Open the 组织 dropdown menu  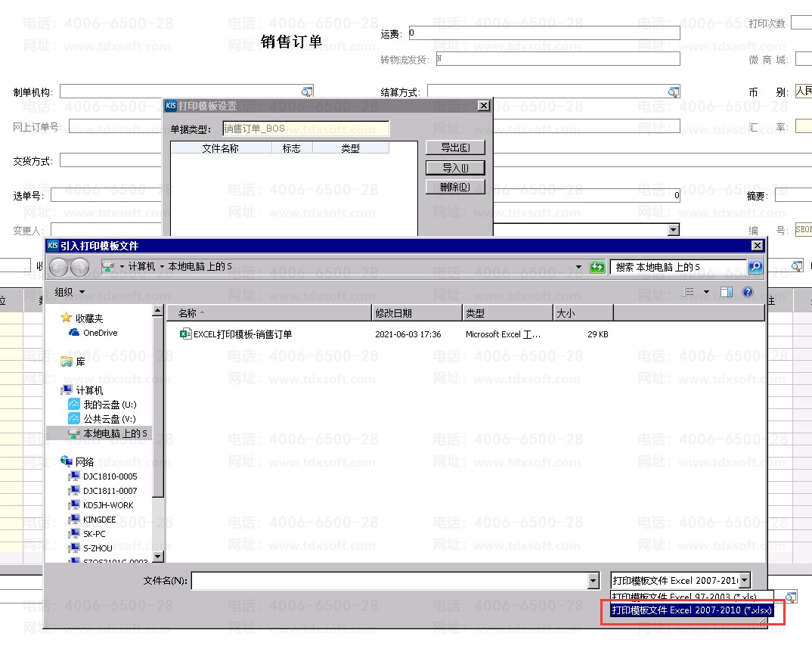point(70,292)
